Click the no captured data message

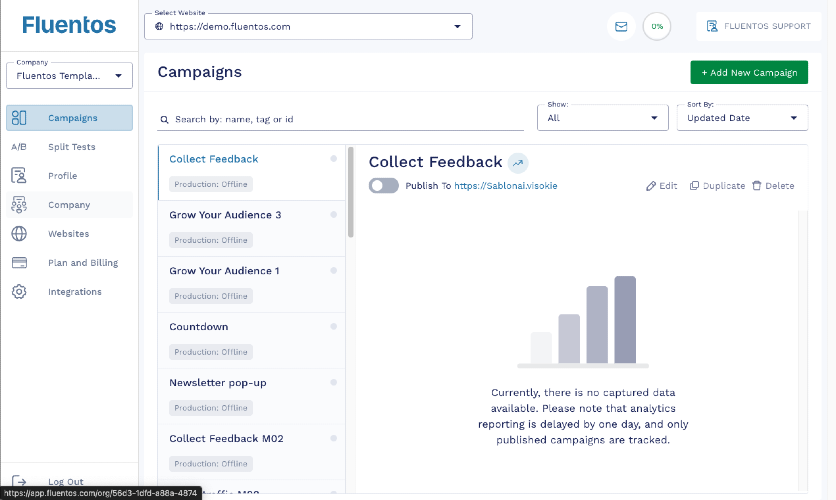point(583,416)
